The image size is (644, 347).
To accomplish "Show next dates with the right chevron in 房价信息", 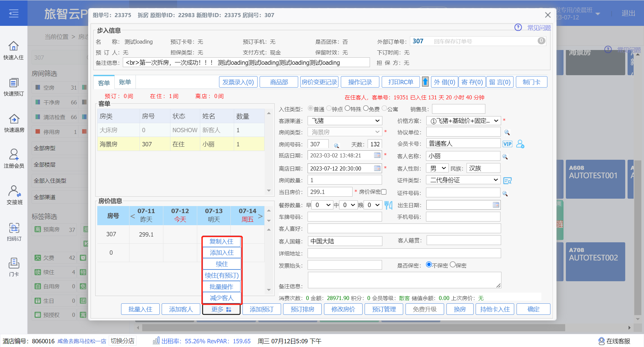I will point(260,216).
